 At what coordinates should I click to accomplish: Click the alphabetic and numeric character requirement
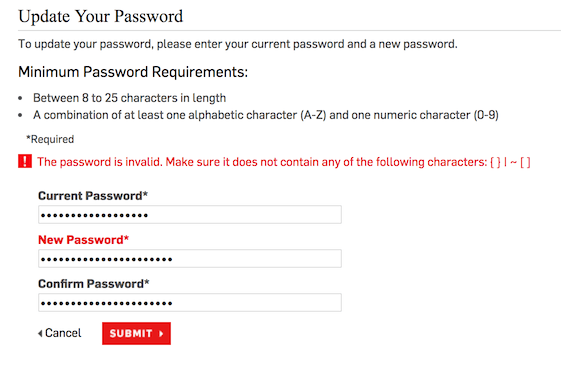pos(266,115)
